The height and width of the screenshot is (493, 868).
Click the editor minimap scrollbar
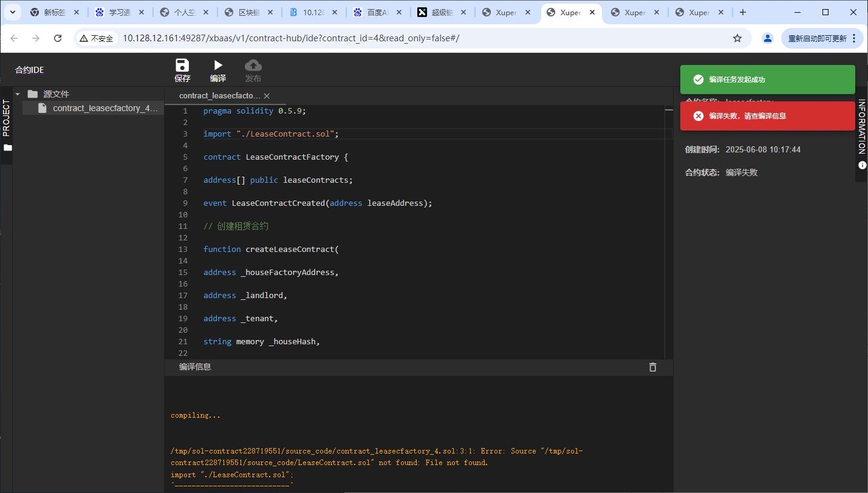coord(669,231)
